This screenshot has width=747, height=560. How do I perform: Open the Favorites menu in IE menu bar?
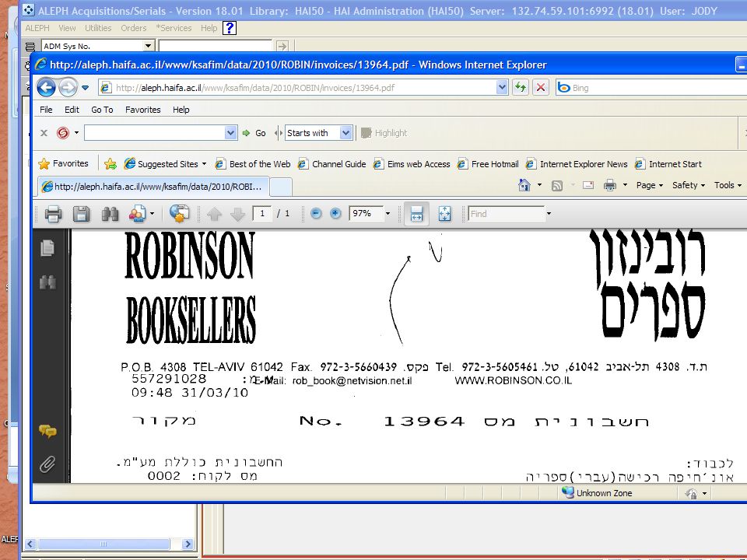pyautogui.click(x=143, y=110)
